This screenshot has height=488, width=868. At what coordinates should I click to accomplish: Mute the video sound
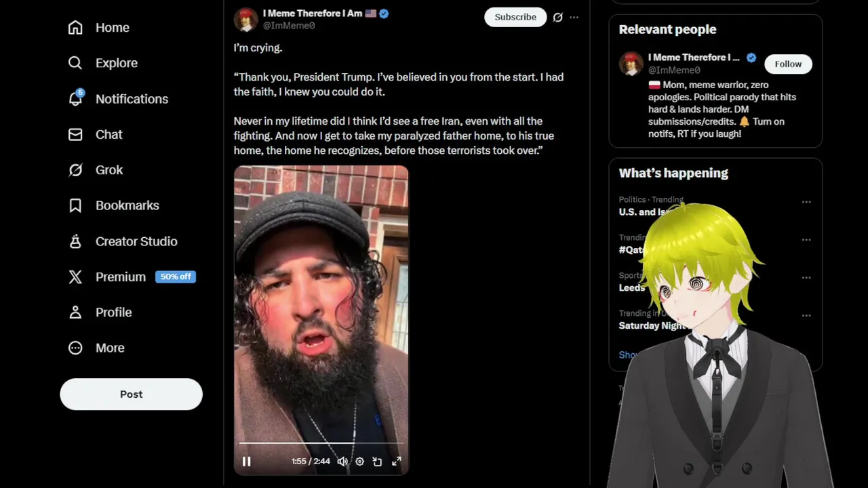click(342, 462)
